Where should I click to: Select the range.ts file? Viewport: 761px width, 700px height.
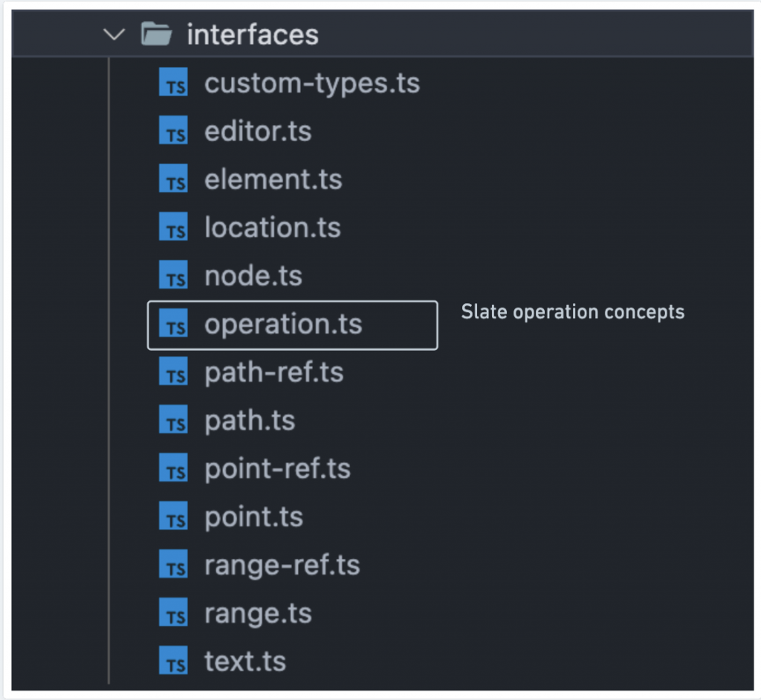tap(258, 614)
